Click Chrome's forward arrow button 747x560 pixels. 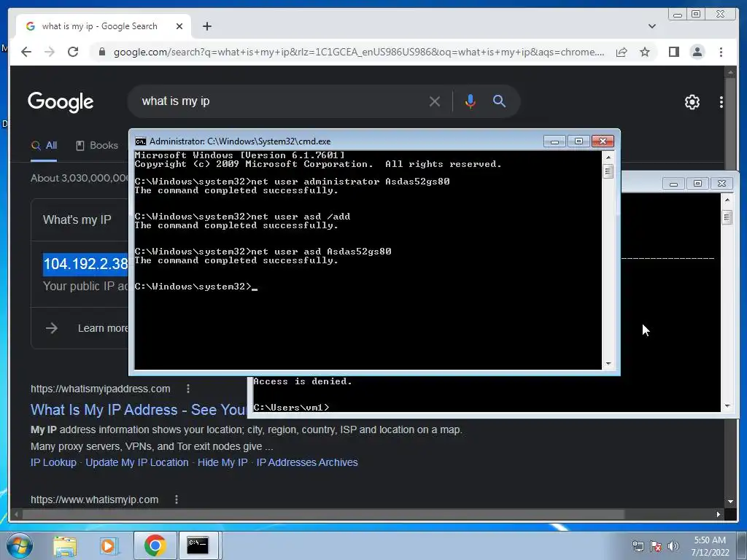click(50, 52)
